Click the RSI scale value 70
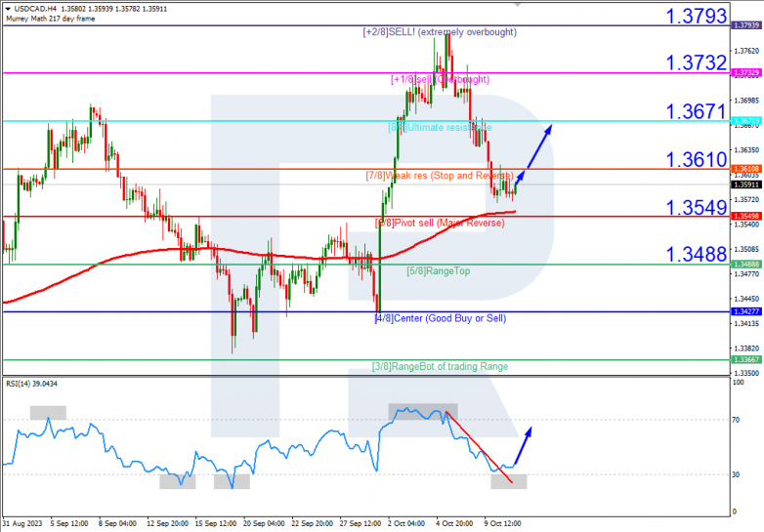764x532 pixels. point(737,420)
